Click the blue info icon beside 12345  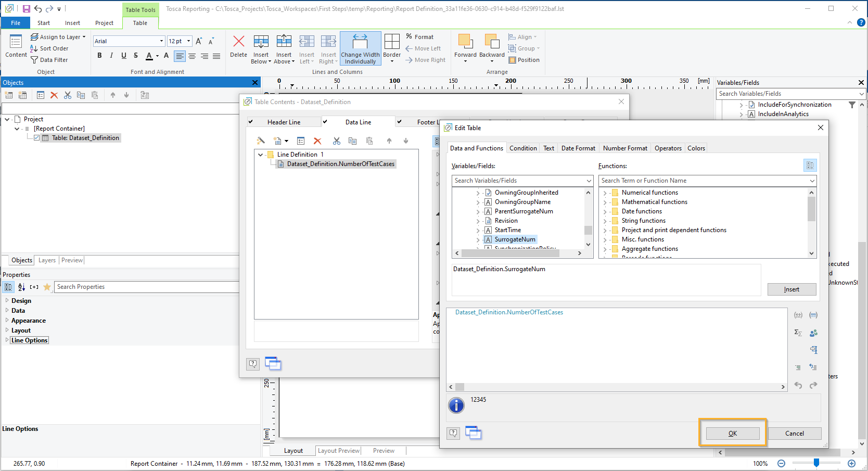click(x=456, y=405)
